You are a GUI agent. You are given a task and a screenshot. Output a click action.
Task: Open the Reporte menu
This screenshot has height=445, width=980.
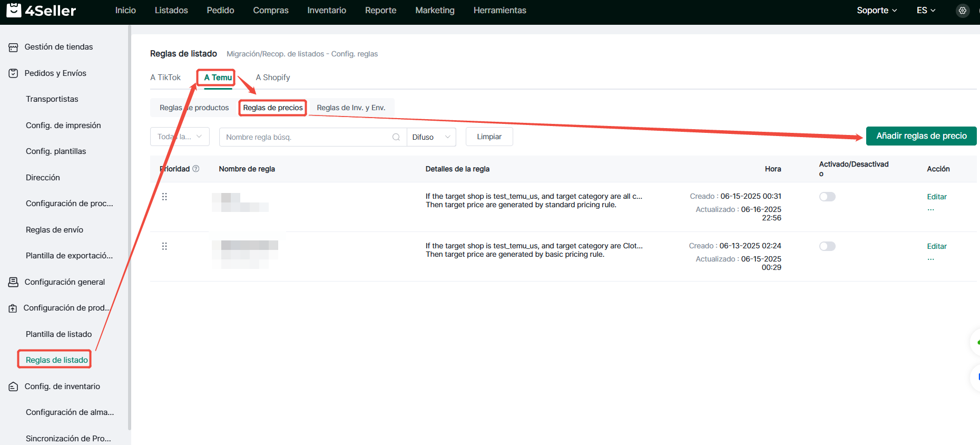click(x=380, y=11)
